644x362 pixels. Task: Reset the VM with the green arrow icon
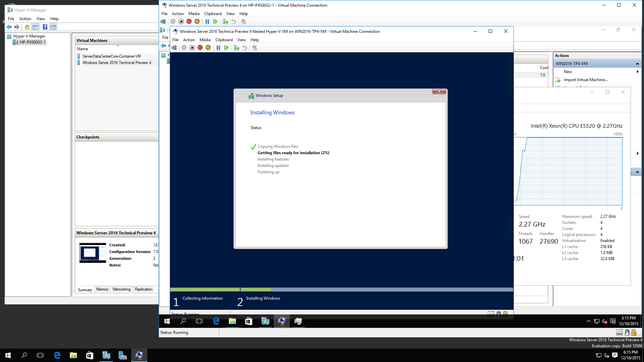point(227,48)
